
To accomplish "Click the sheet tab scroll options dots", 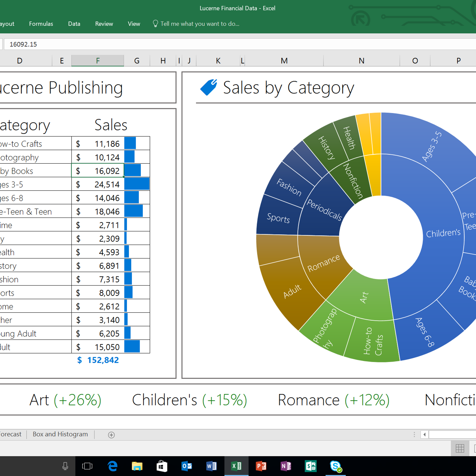I will pos(414,434).
